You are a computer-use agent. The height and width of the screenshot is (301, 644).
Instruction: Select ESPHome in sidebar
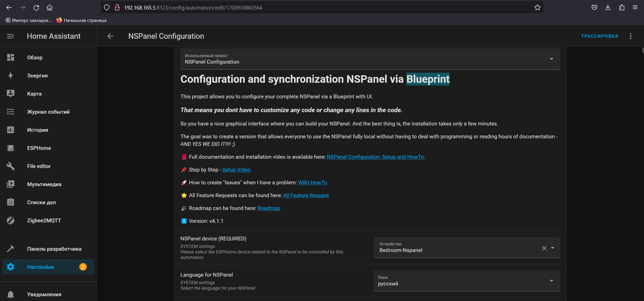[39, 148]
